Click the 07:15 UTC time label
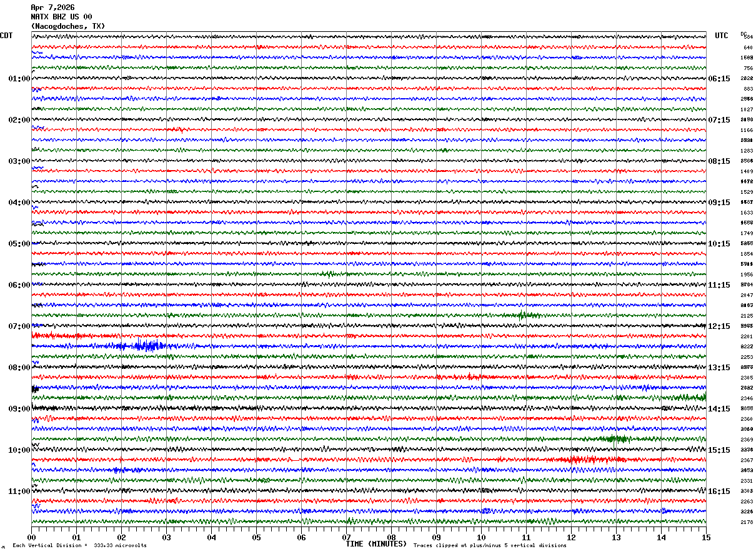 [x=719, y=120]
